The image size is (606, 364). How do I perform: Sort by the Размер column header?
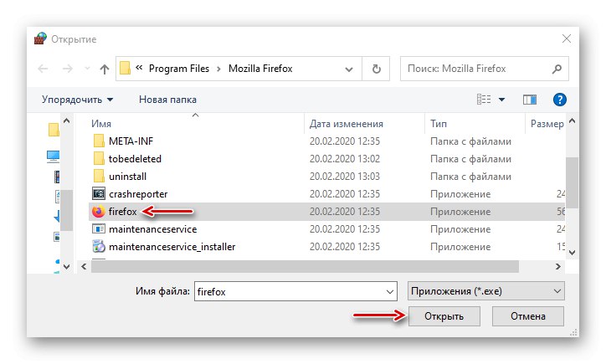547,124
